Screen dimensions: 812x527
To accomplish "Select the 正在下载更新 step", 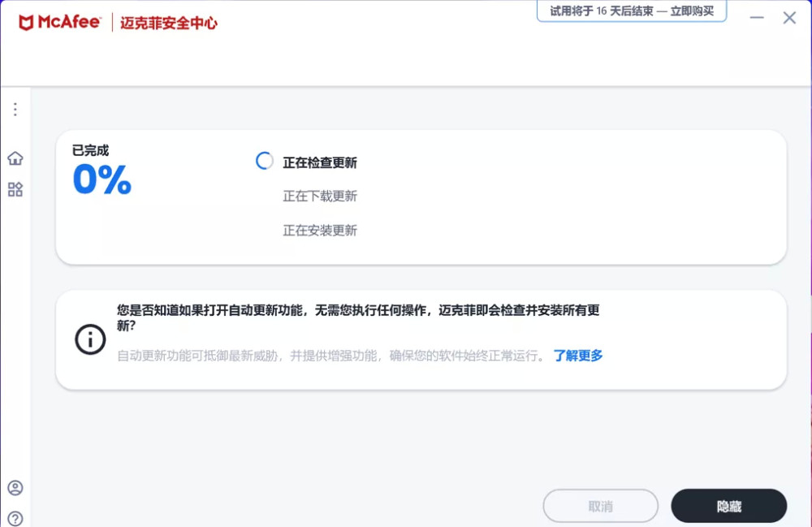I will tap(320, 197).
